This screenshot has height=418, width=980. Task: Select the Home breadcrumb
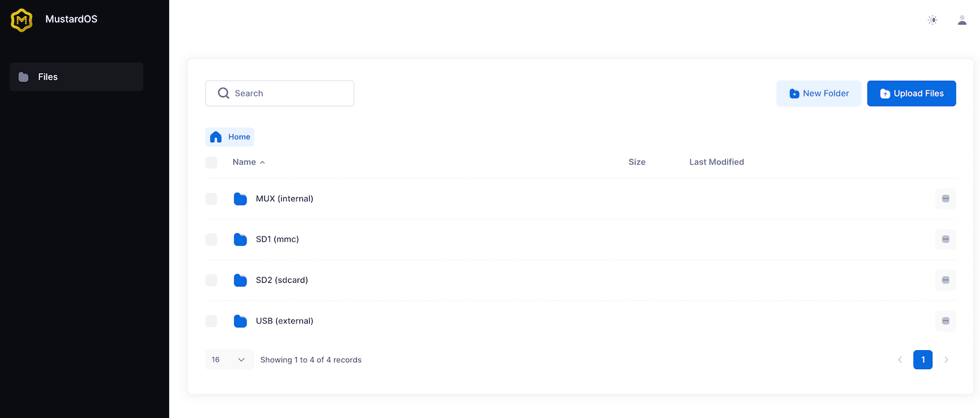[230, 137]
